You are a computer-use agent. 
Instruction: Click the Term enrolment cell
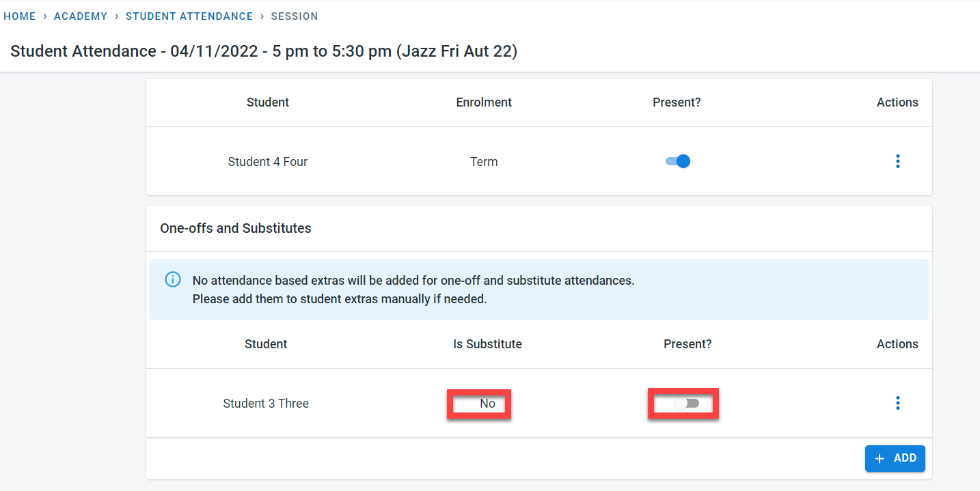(484, 162)
